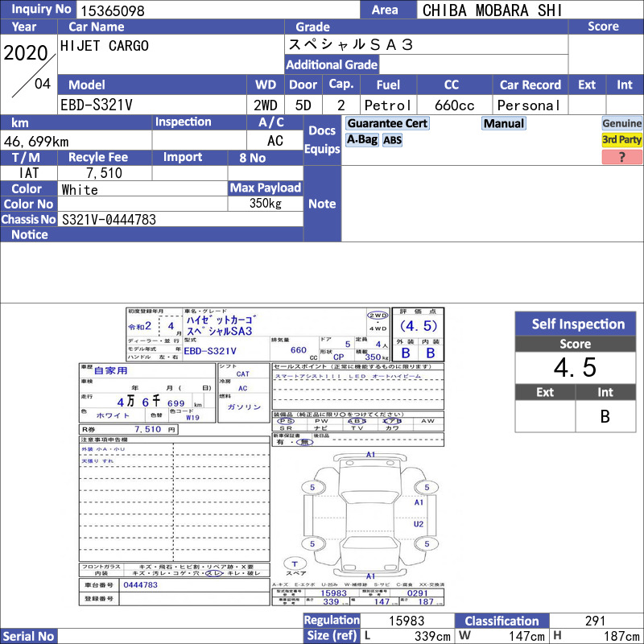Click height value 187cm
The image size is (644, 644).
click(x=621, y=636)
